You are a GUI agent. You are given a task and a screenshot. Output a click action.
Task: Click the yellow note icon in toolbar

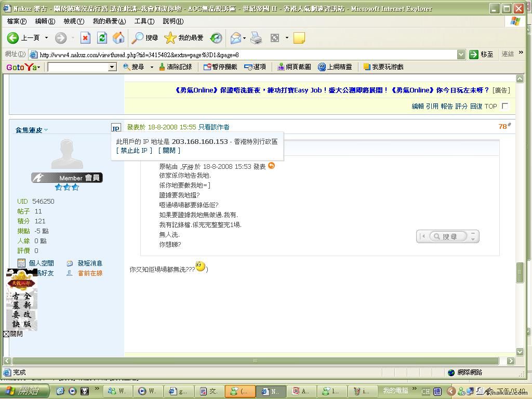299,37
